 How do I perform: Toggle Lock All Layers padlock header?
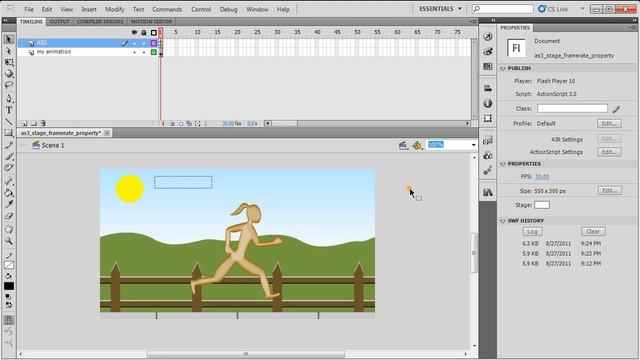point(144,32)
